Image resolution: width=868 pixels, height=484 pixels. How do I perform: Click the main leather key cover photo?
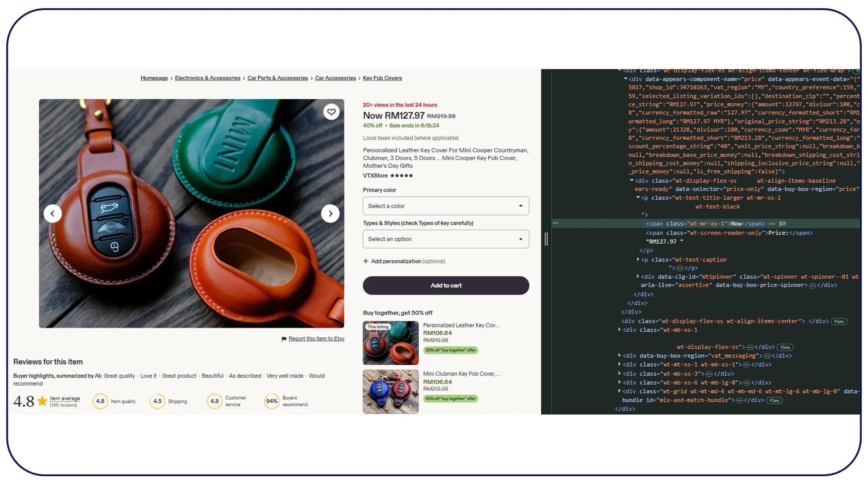191,214
